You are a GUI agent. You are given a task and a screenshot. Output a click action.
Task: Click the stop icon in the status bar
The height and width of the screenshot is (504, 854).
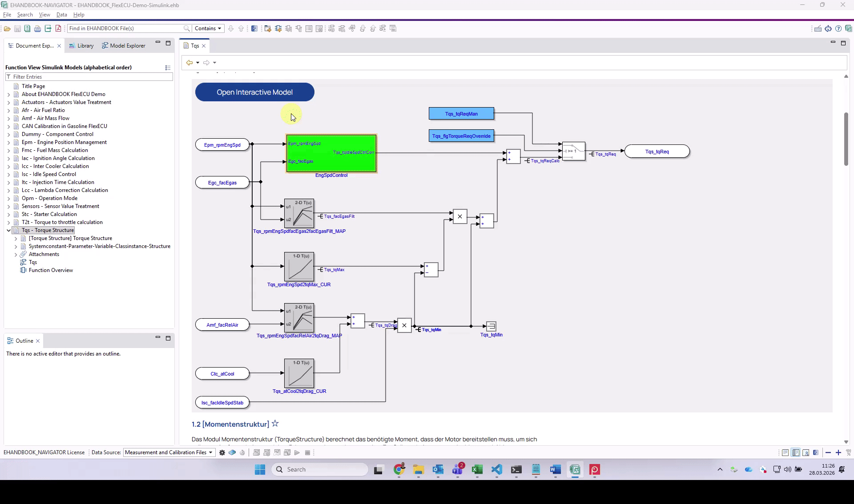click(307, 452)
